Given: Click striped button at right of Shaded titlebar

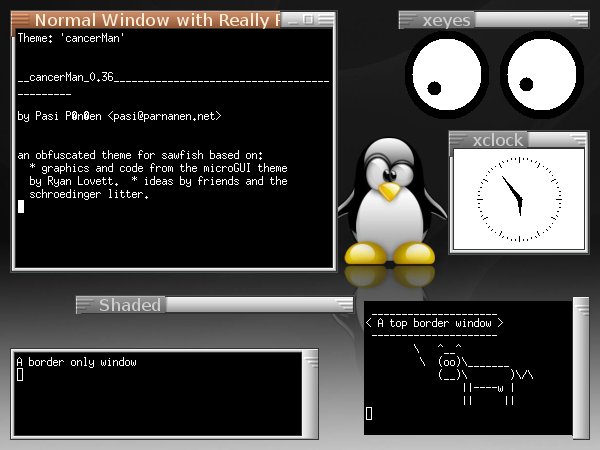Looking at the screenshot, I should click(344, 305).
